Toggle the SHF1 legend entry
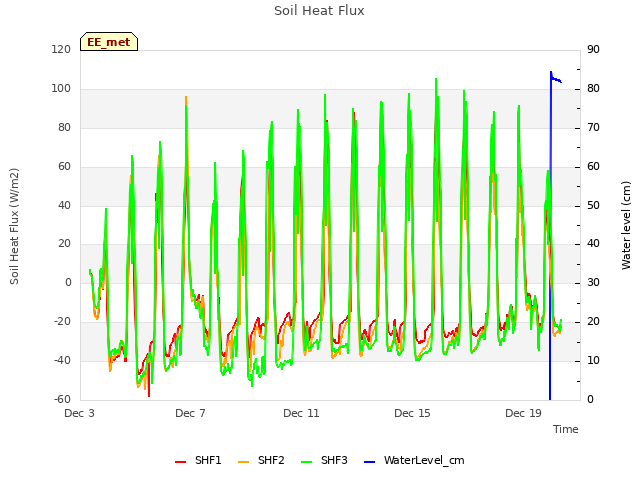The width and height of the screenshot is (640, 480). (x=198, y=460)
